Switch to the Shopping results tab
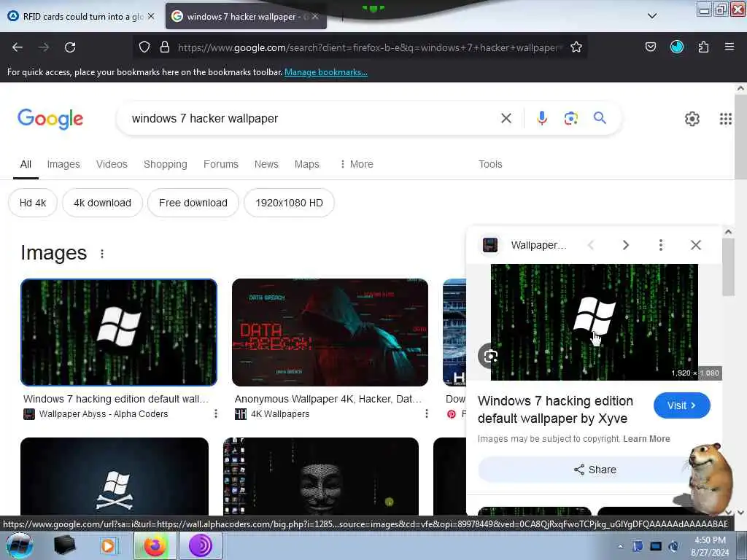Screen dimensions: 747x560 tap(166, 164)
